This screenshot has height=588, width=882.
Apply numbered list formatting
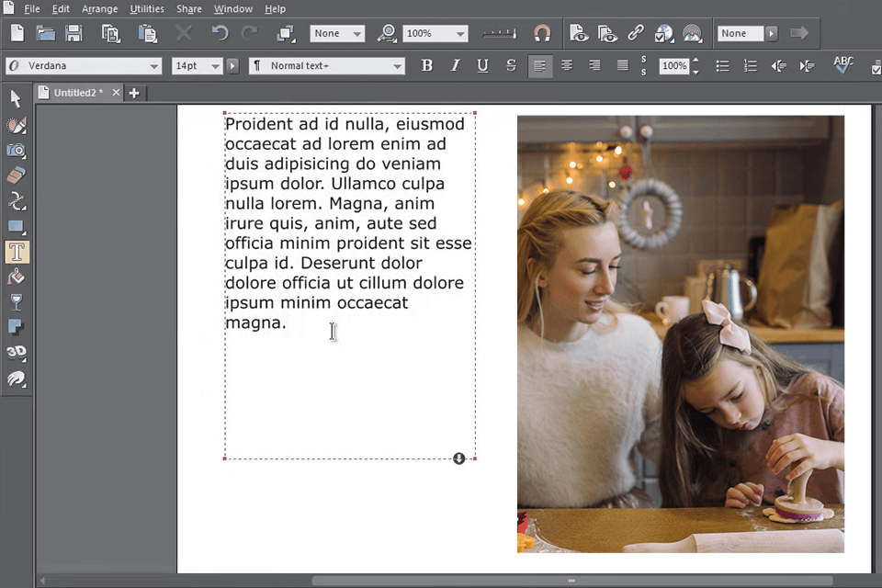tap(751, 66)
